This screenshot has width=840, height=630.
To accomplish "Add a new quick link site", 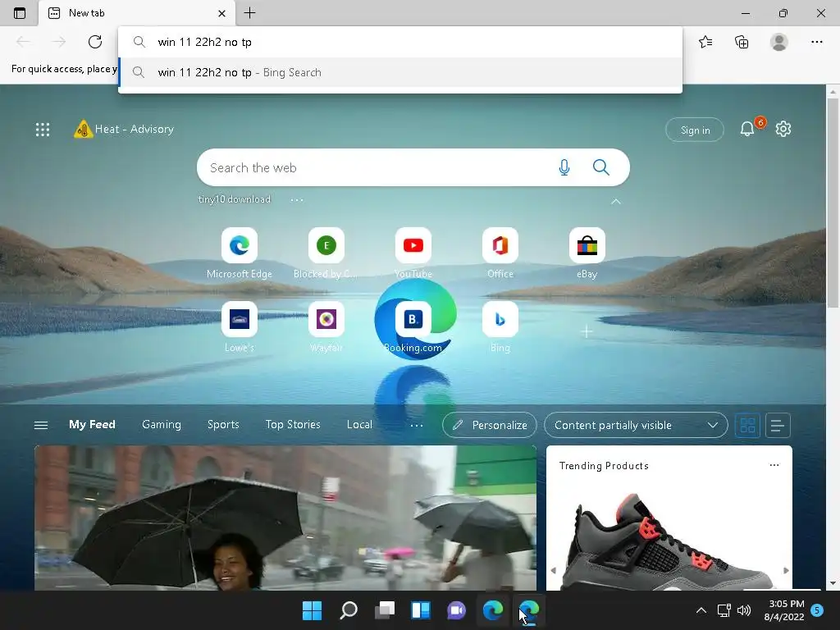I will 587,331.
